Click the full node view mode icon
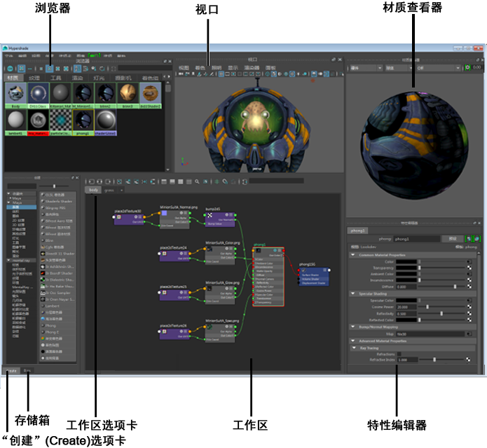This screenshot has width=487, height=448. click(x=181, y=182)
